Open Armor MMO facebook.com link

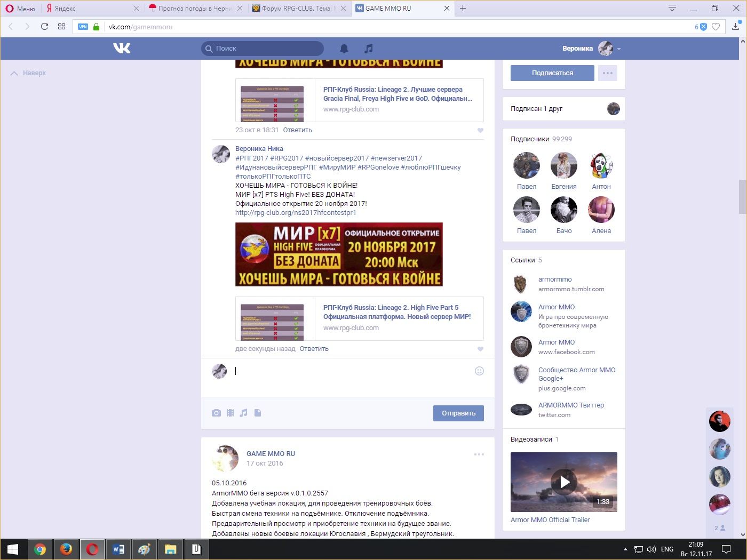coord(557,342)
